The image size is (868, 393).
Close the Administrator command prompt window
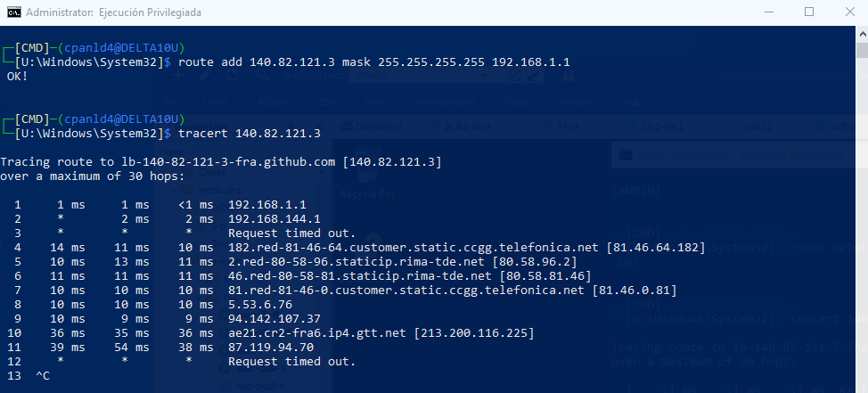[x=849, y=12]
